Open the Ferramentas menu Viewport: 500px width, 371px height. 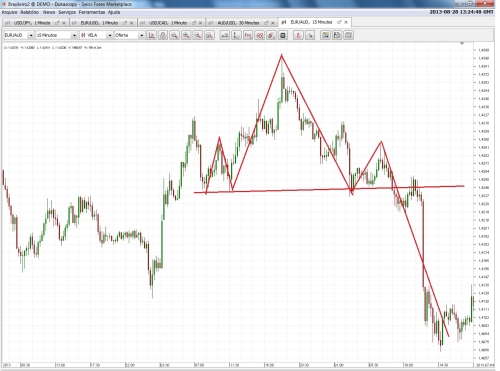click(x=92, y=12)
